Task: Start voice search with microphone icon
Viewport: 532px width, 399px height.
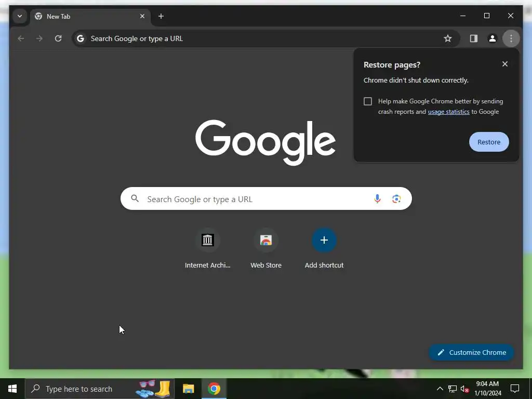Action: click(x=377, y=199)
